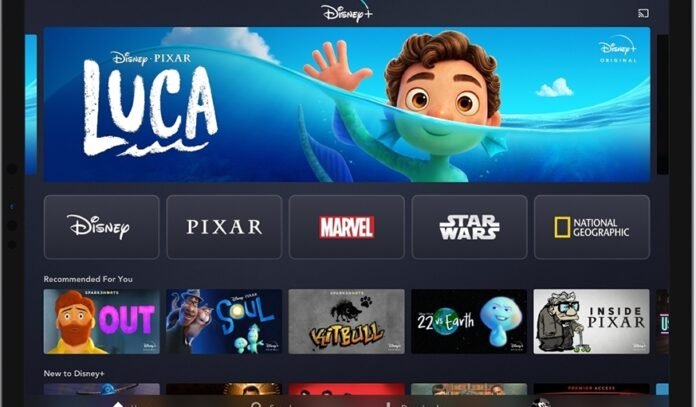
Task: Show the previous banner peeking at left
Action: 31,105
